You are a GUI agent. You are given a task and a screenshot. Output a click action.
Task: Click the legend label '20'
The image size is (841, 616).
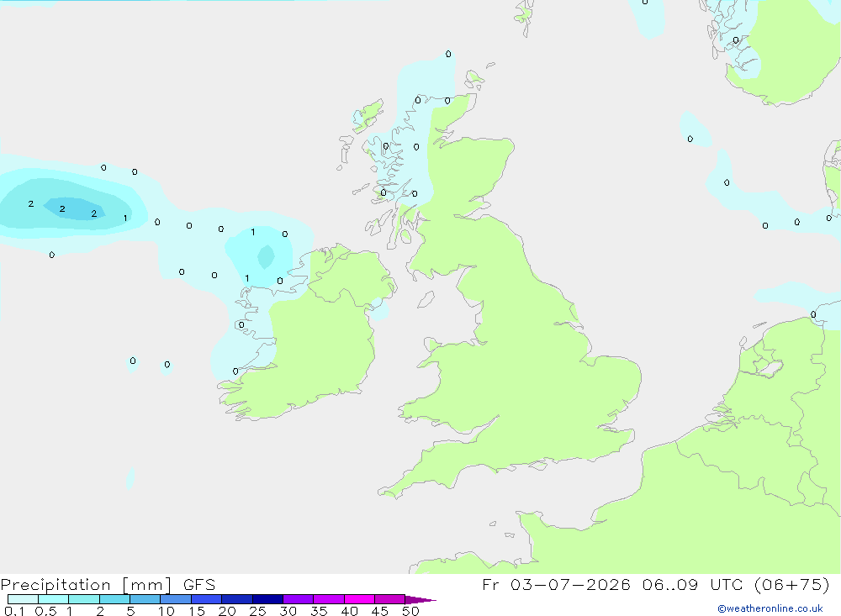point(227,611)
